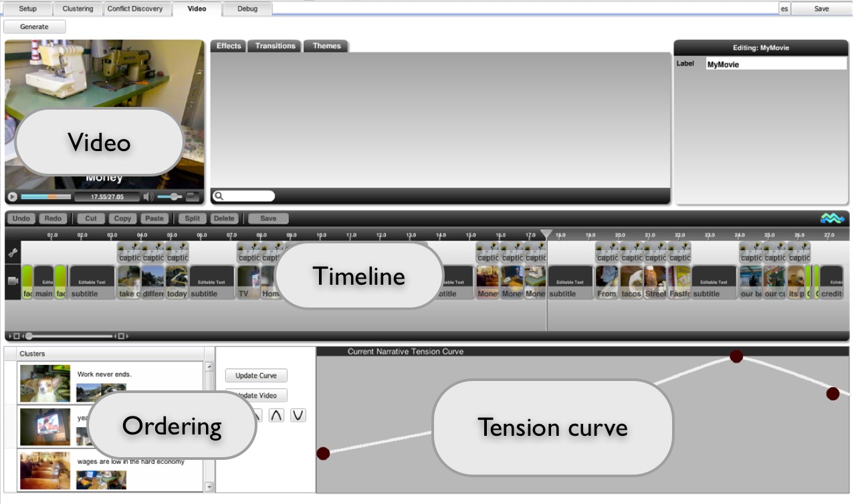The image size is (854, 504).
Task: Click the MyMovie label input field
Action: tap(776, 64)
